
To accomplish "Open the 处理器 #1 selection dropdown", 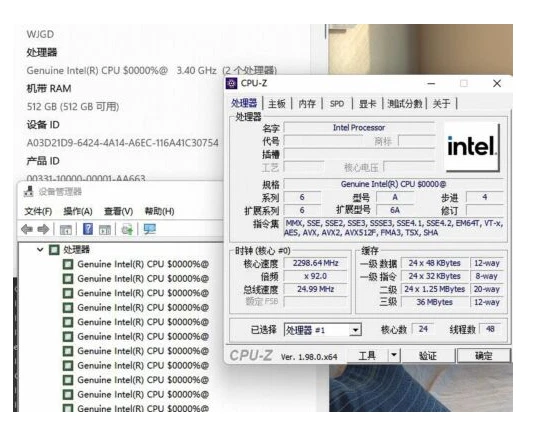I will [x=355, y=330].
